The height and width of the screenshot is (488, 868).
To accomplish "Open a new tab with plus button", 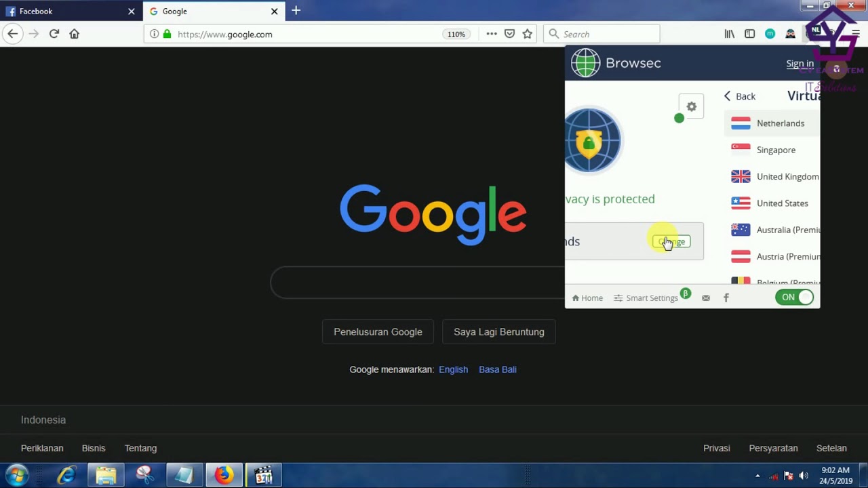I will click(296, 11).
